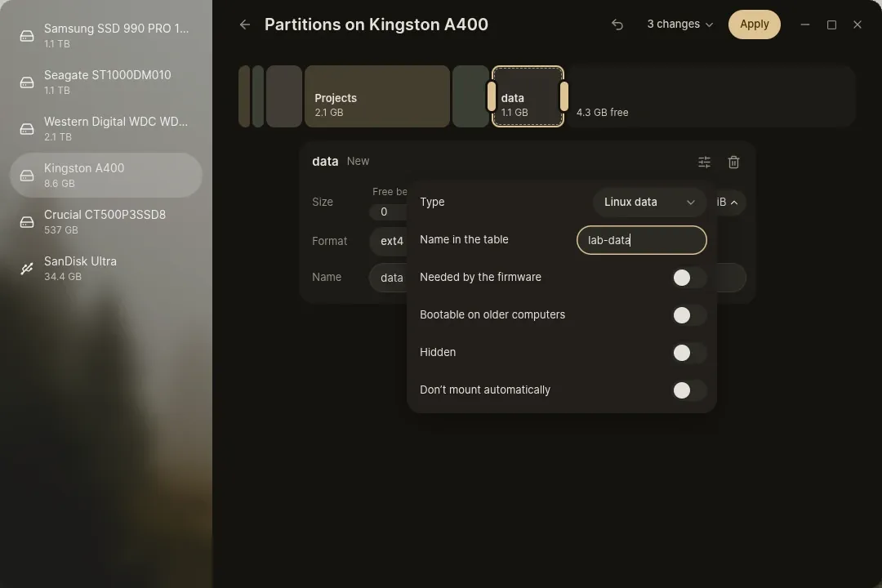
Task: Grab the right resize handle of data partition
Action: point(564,96)
